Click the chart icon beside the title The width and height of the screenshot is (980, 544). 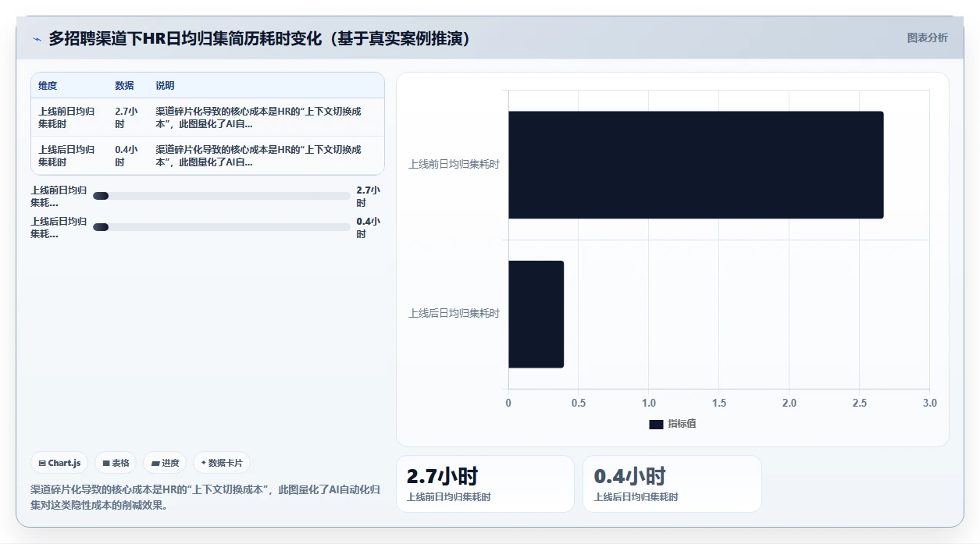pyautogui.click(x=37, y=39)
